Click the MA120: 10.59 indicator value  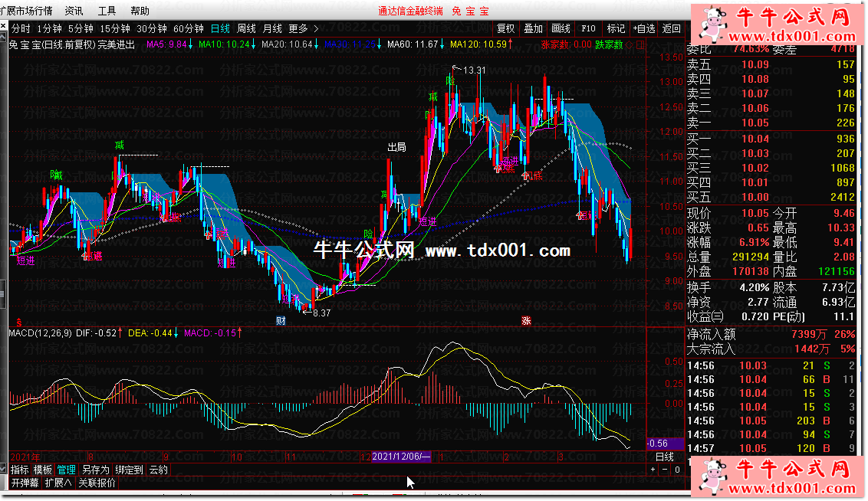click(478, 44)
